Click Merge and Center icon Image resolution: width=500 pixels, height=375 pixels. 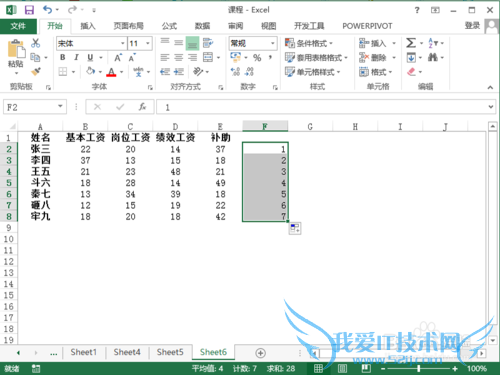(208, 57)
